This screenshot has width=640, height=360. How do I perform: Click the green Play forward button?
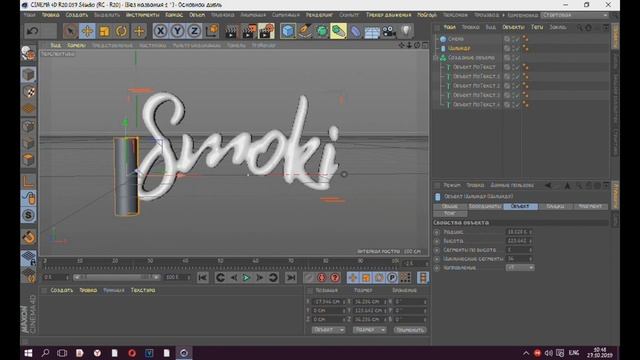click(246, 278)
